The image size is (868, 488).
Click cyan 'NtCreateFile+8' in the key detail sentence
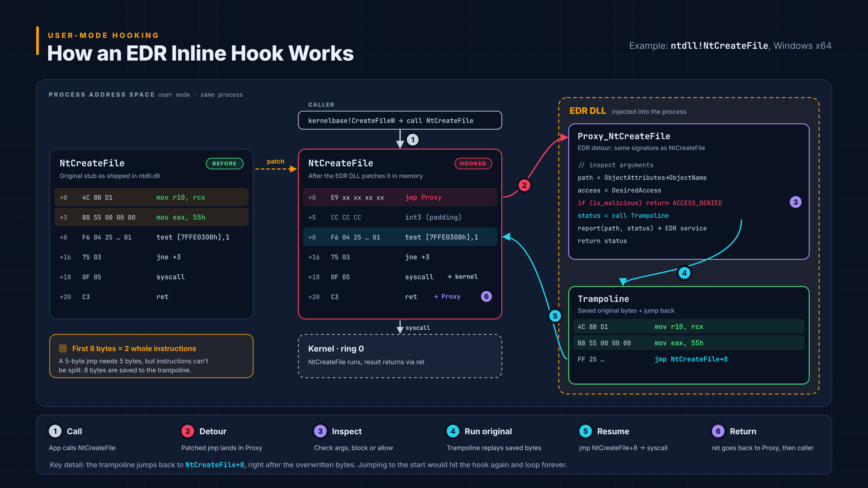[x=215, y=465]
